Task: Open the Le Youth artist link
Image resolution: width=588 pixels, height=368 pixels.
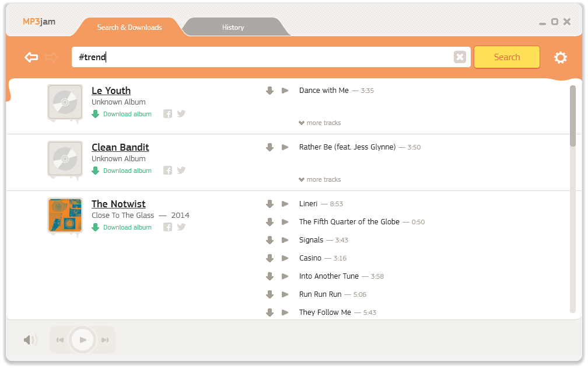Action: point(111,91)
